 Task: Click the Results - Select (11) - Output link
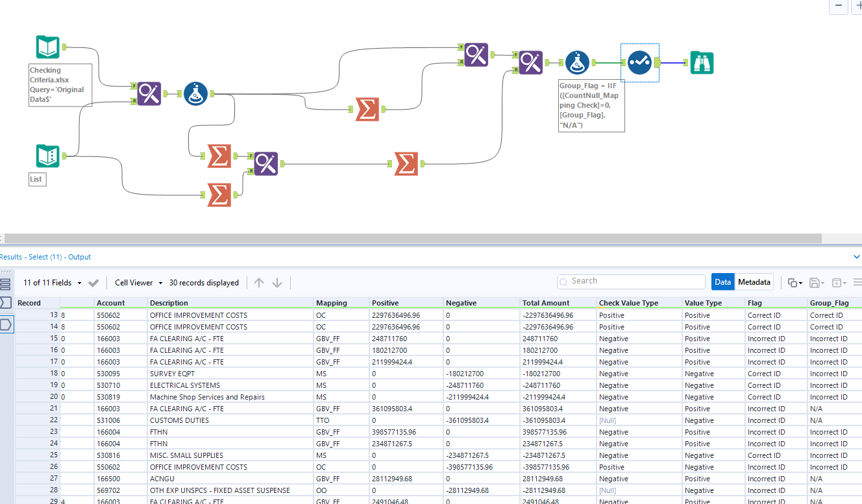click(x=45, y=257)
